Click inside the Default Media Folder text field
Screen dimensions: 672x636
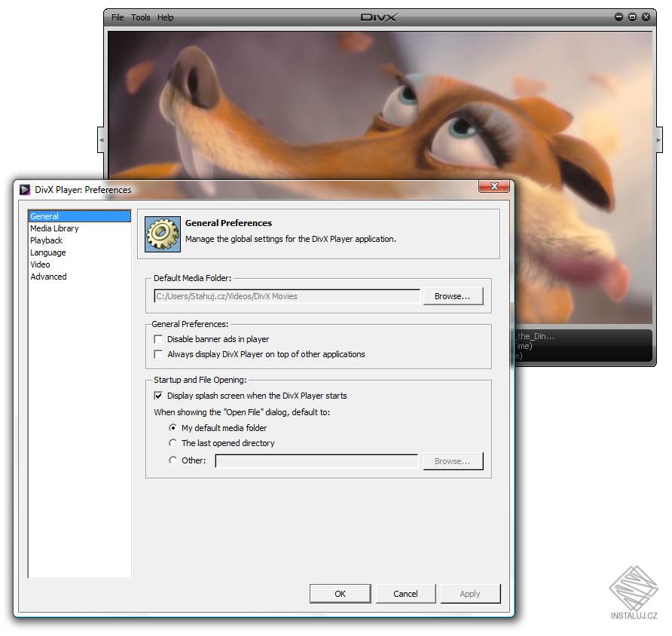(286, 296)
